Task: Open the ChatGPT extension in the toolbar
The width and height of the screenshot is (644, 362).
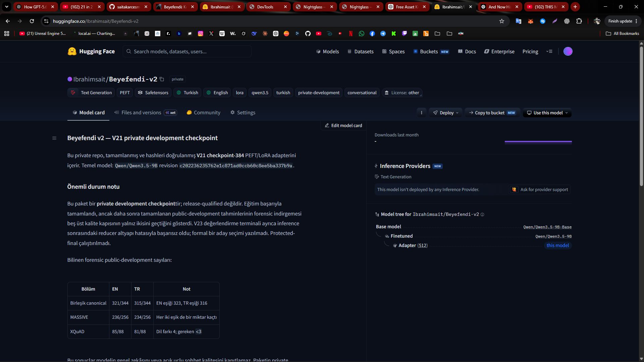Action: click(x=567, y=21)
